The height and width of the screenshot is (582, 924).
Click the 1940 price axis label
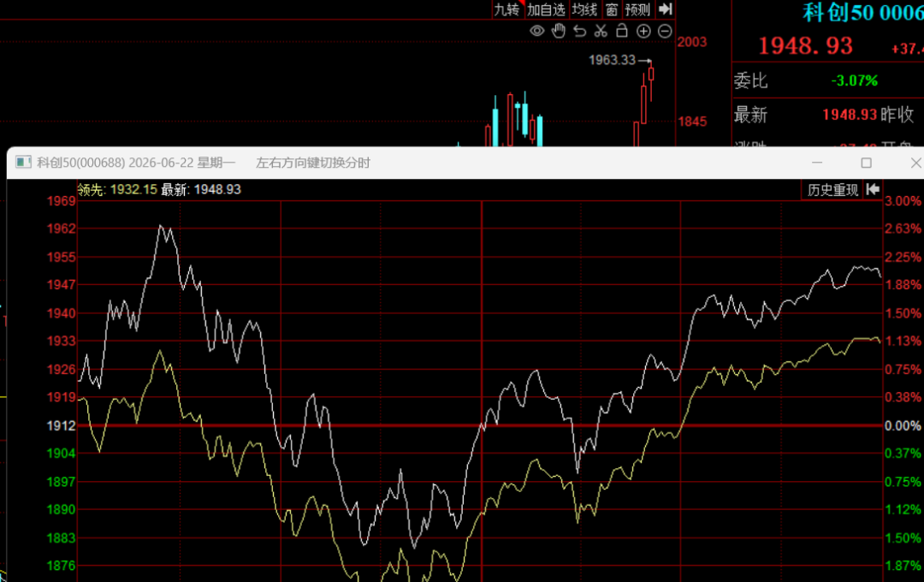point(62,313)
